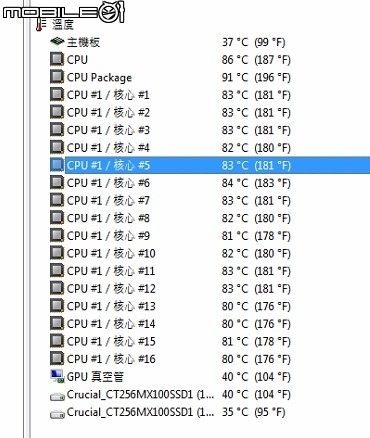Select the CPU #1 / 核心 #10 label

111,253
